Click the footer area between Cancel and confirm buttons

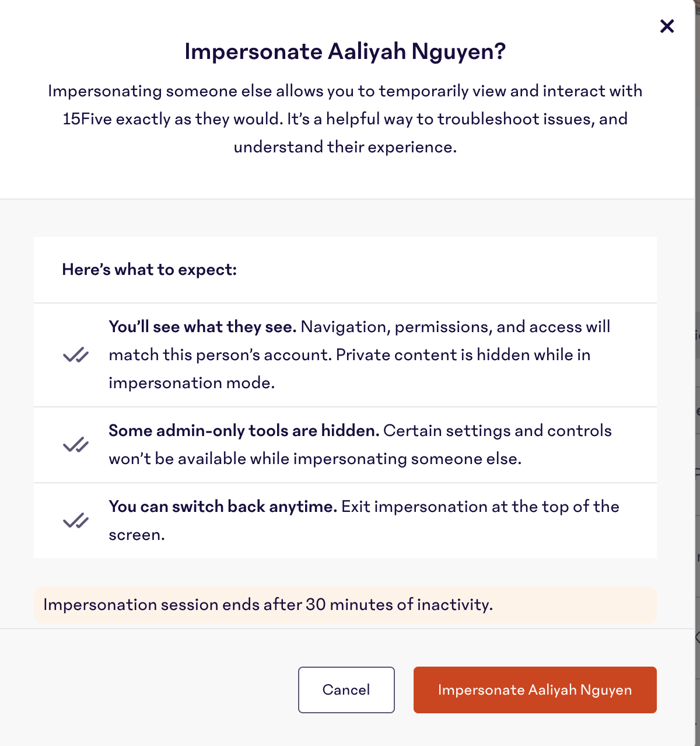pos(405,690)
